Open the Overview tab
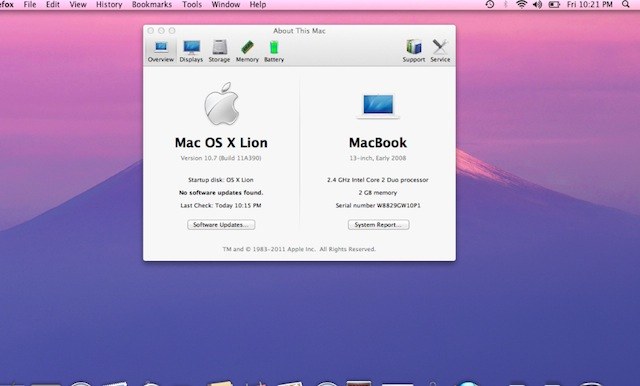640x386 pixels. pos(161,51)
